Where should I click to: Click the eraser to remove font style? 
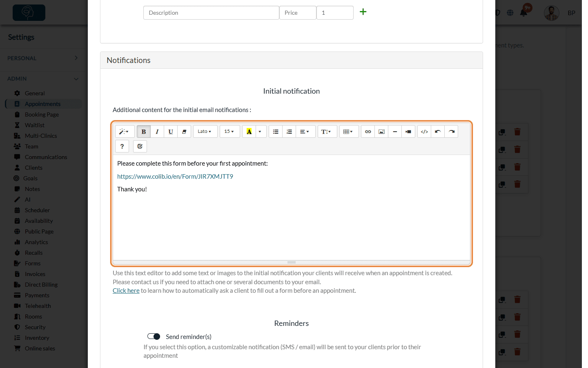tap(184, 132)
